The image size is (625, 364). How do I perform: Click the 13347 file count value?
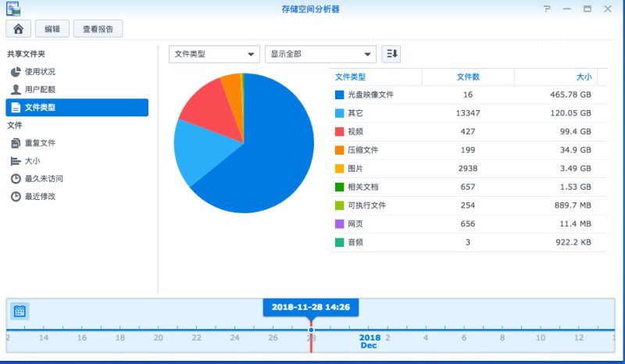click(468, 113)
